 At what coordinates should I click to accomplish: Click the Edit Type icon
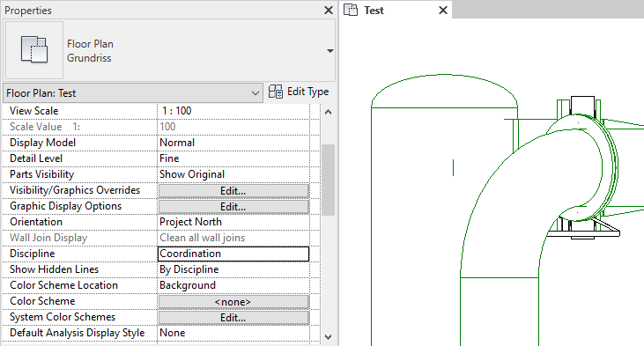tap(275, 92)
